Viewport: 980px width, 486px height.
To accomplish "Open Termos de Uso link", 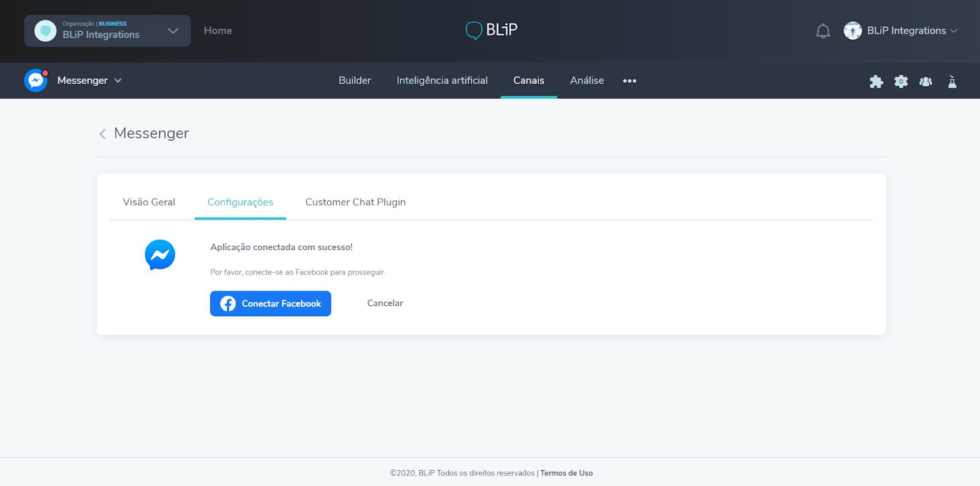I will coord(567,473).
